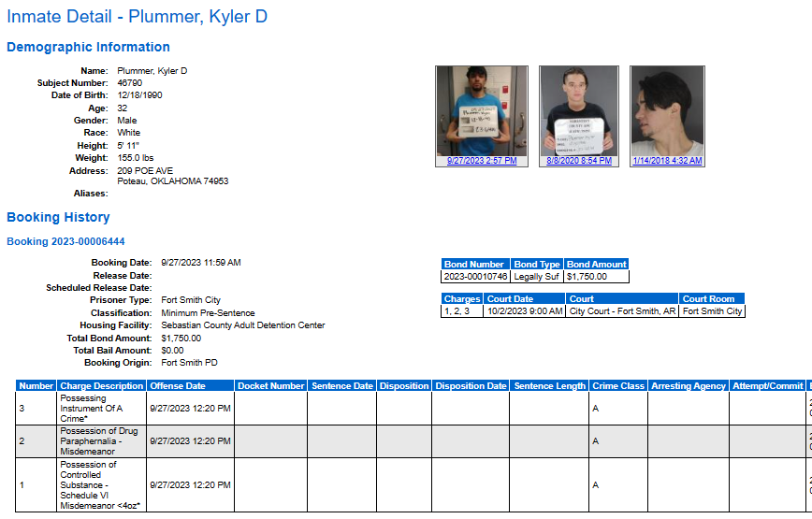Screen dimensions: 812x519
Task: Click the Court Date column header
Action: pos(525,299)
